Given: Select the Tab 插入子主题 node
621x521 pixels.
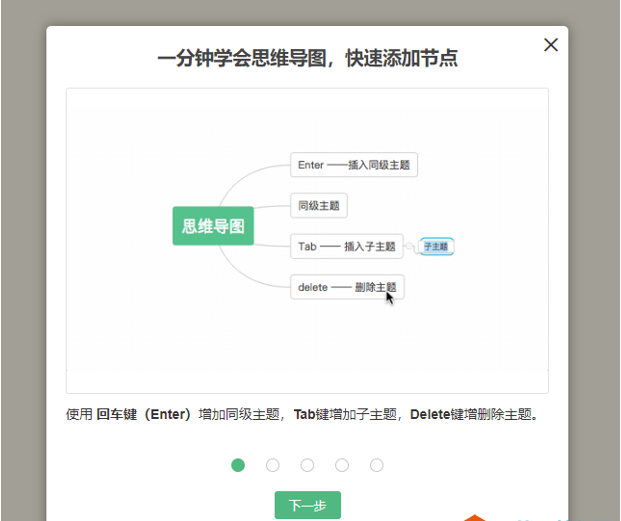Looking at the screenshot, I should pyautogui.click(x=347, y=246).
